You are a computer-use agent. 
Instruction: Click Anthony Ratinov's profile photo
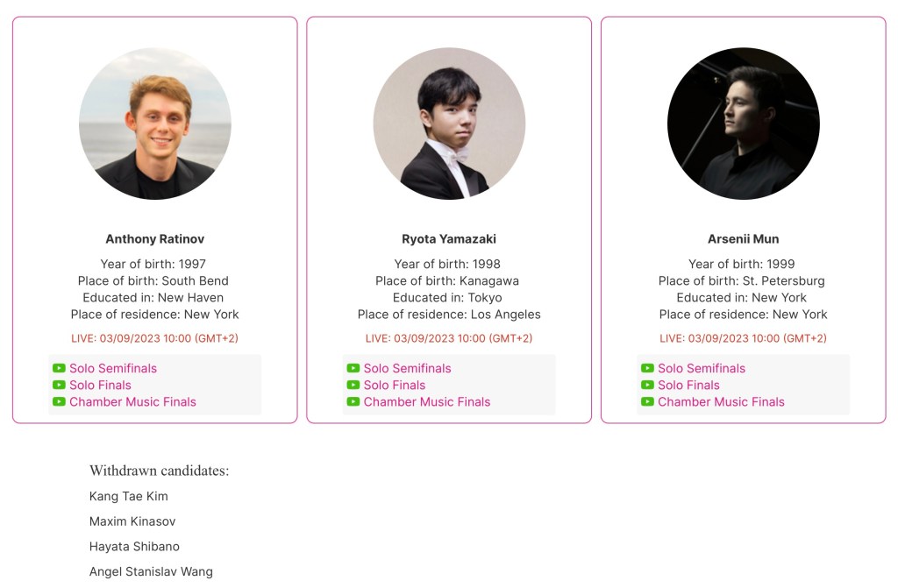click(x=155, y=124)
